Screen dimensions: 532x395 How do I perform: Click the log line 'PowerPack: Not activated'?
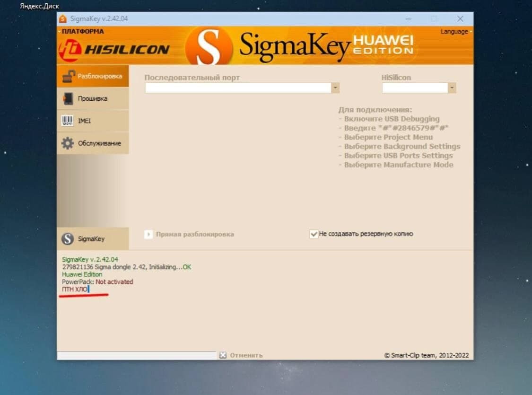click(97, 281)
